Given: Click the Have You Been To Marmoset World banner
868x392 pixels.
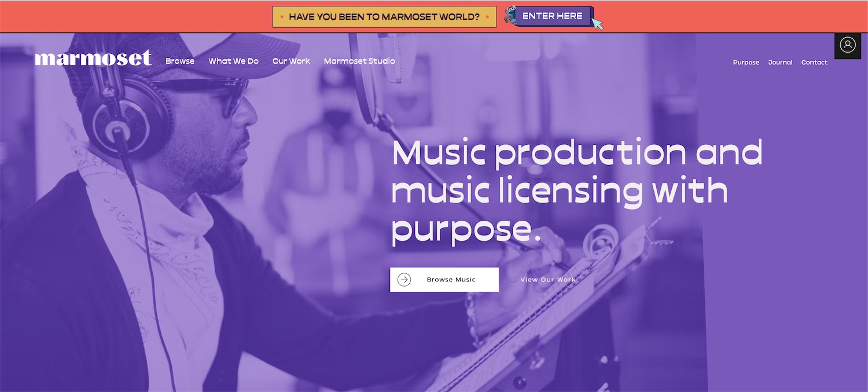Looking at the screenshot, I should [x=385, y=17].
